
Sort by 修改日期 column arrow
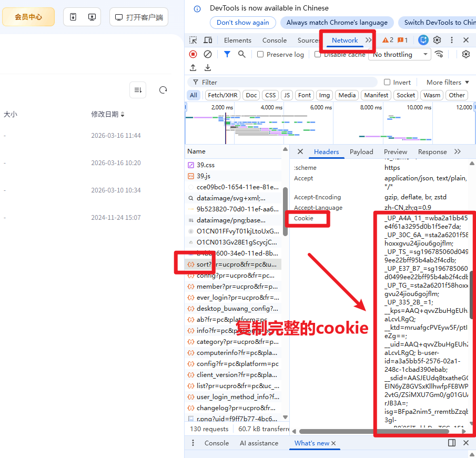pos(123,115)
